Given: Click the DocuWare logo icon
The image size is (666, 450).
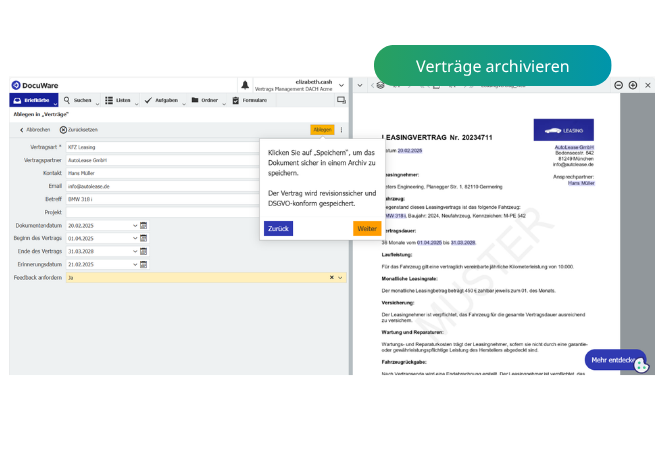Looking at the screenshot, I should click(16, 85).
